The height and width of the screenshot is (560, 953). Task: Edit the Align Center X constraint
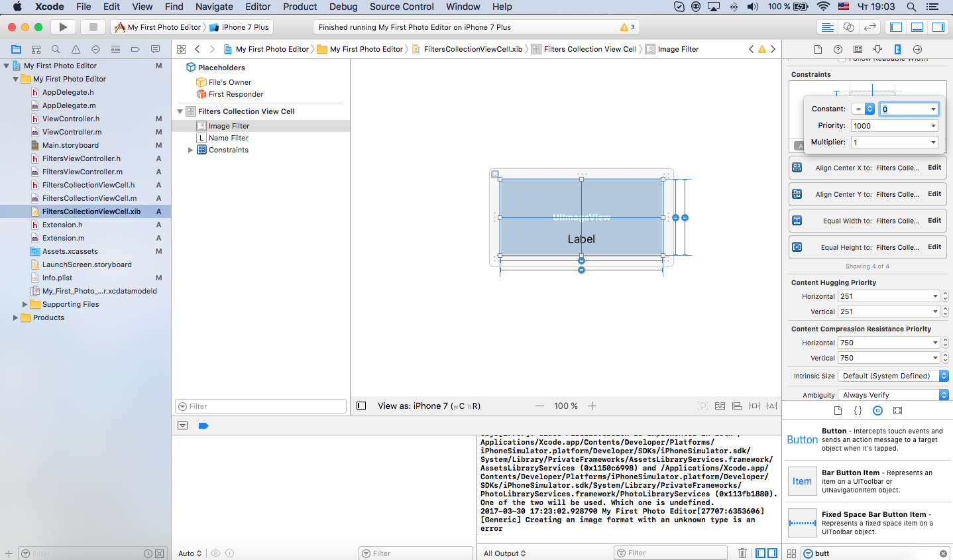click(934, 168)
